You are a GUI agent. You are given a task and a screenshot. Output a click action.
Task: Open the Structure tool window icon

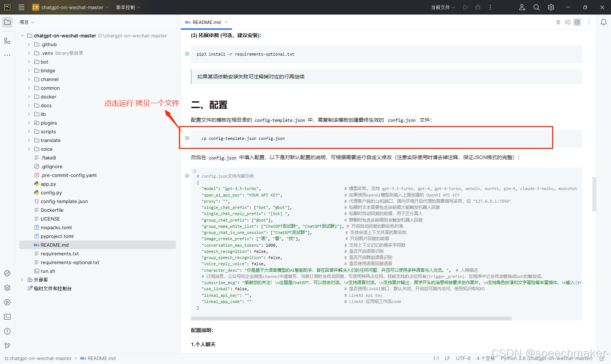7,41
